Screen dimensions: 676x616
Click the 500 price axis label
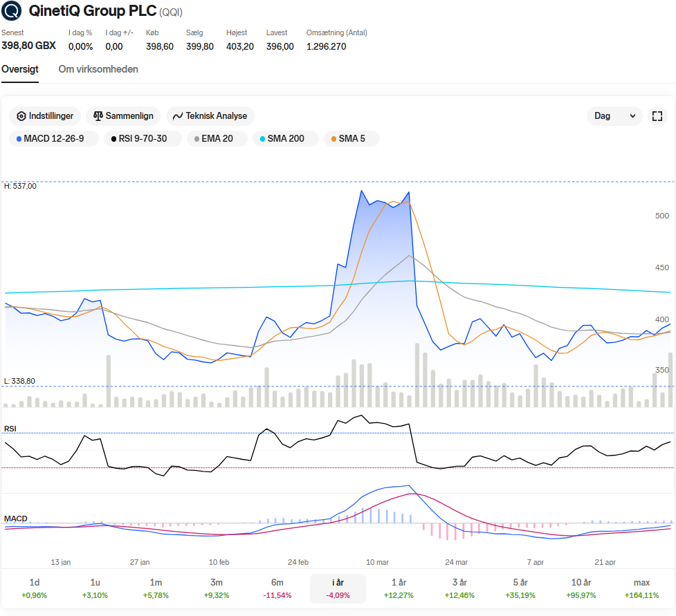[x=662, y=216]
